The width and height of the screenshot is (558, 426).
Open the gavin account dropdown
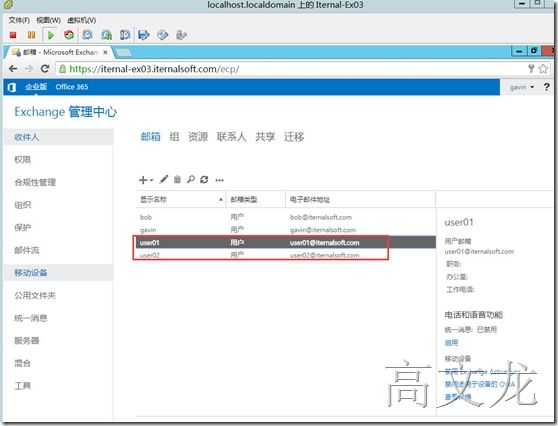tap(522, 87)
